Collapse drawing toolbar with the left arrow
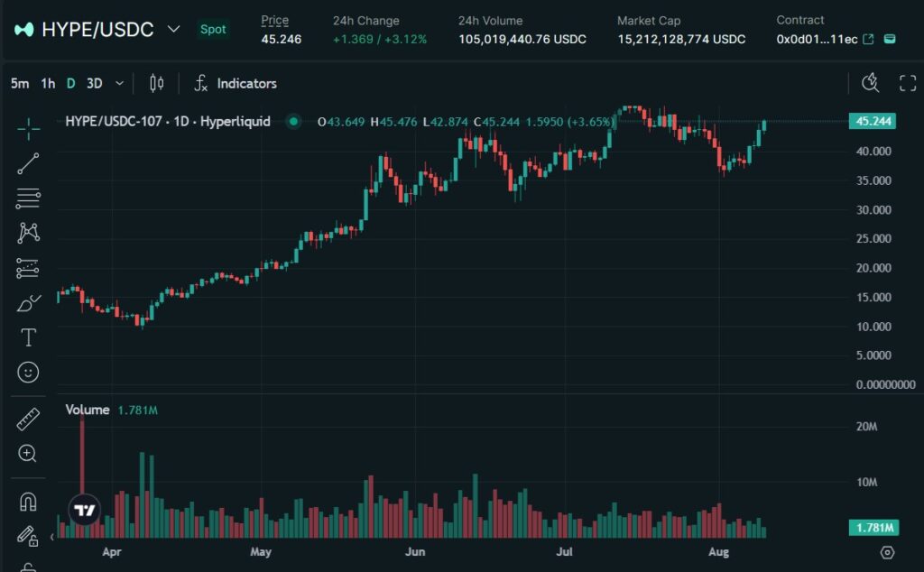 point(51,537)
